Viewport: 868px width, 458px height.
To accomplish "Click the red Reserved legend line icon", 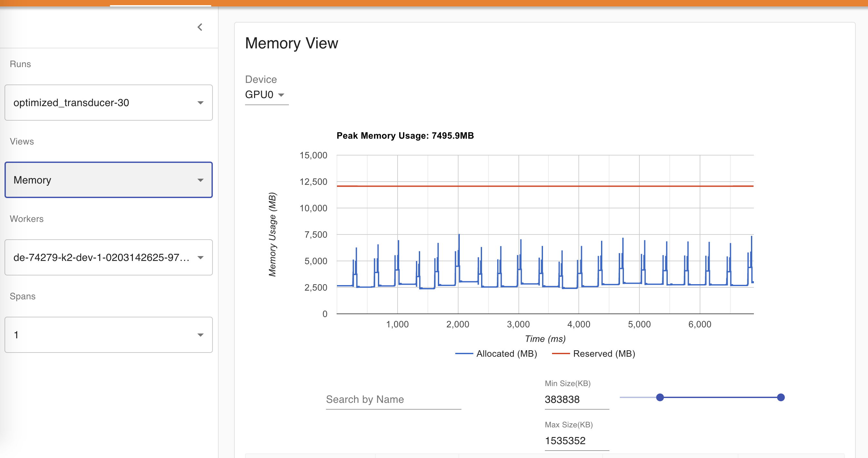I will pos(560,353).
